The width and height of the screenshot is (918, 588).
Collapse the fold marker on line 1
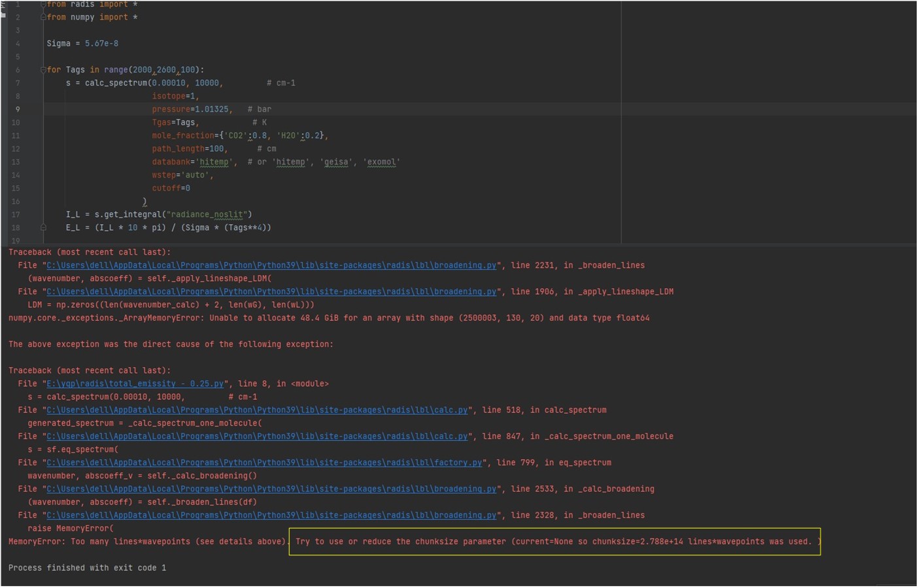pyautogui.click(x=42, y=5)
